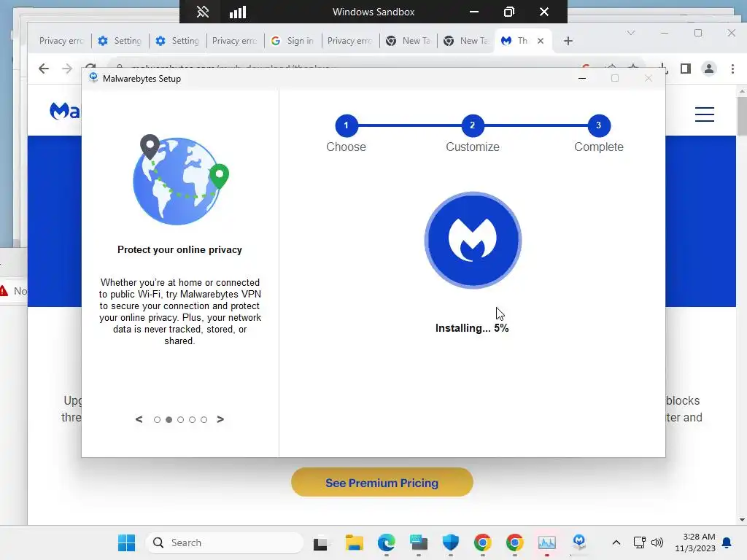Click 'Installing... 5%' status text
Screen dimensions: 747x560
click(472, 328)
